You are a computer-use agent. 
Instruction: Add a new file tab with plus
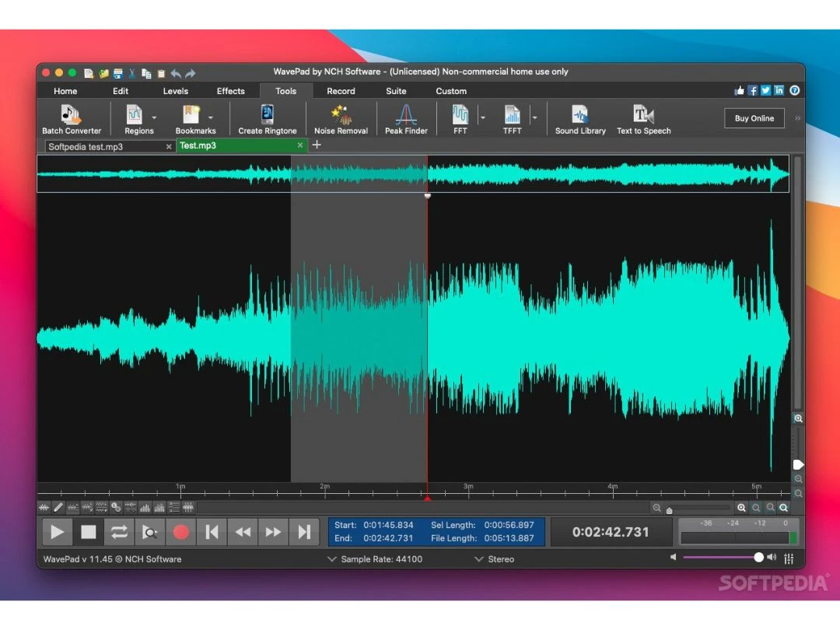pyautogui.click(x=317, y=145)
